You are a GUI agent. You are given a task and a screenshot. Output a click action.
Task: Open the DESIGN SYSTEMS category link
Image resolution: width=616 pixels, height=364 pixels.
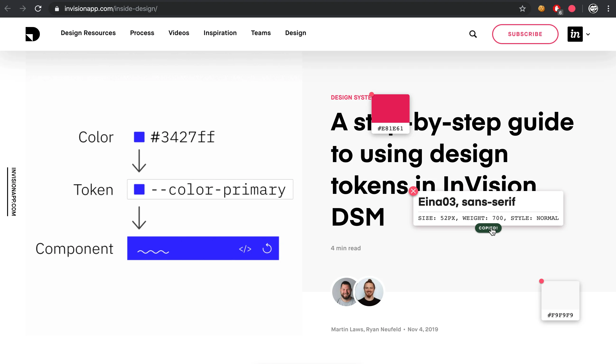click(x=351, y=97)
